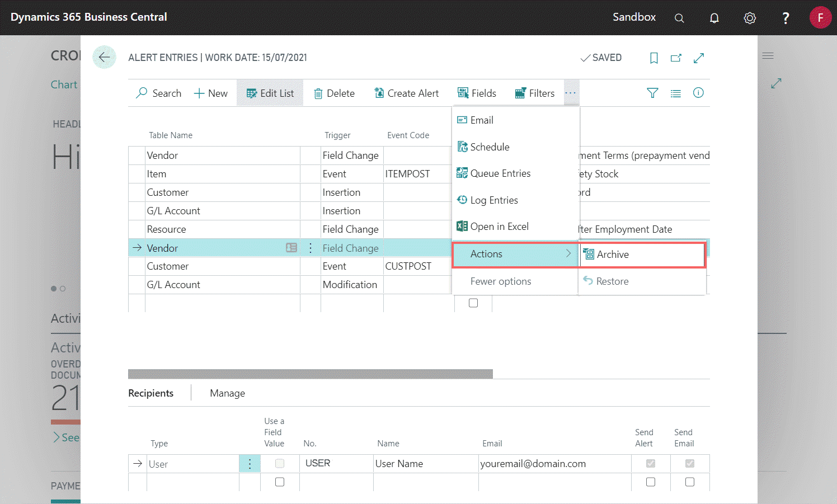The image size is (837, 504).
Task: Open the Manage menu
Action: (228, 393)
